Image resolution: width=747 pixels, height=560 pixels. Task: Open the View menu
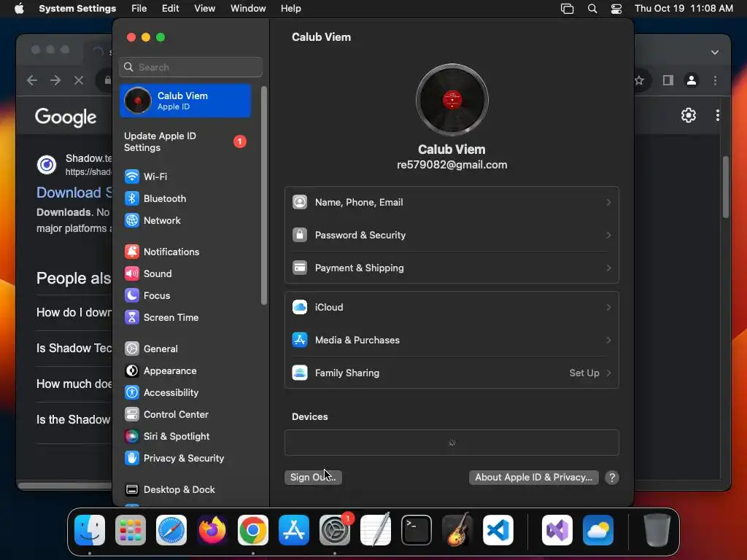pos(205,9)
